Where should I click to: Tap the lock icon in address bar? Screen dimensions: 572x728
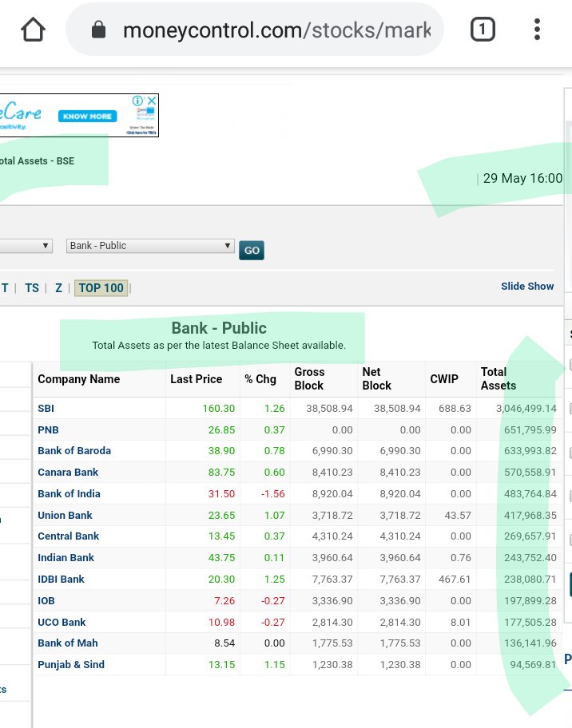98,30
